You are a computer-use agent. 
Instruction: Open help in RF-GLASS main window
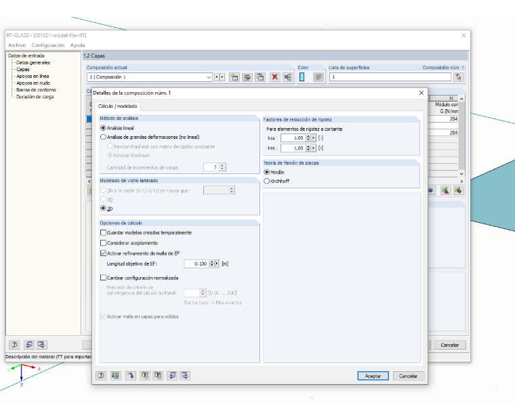tap(14, 345)
